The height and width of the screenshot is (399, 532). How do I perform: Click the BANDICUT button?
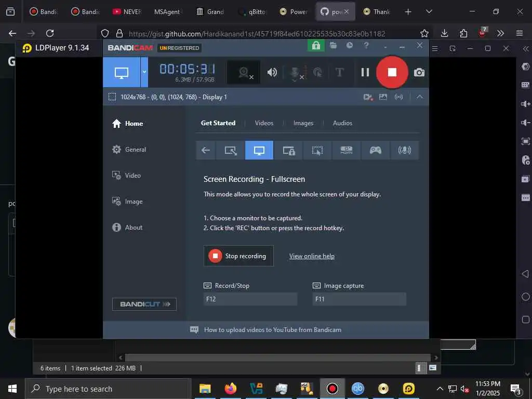tap(144, 304)
